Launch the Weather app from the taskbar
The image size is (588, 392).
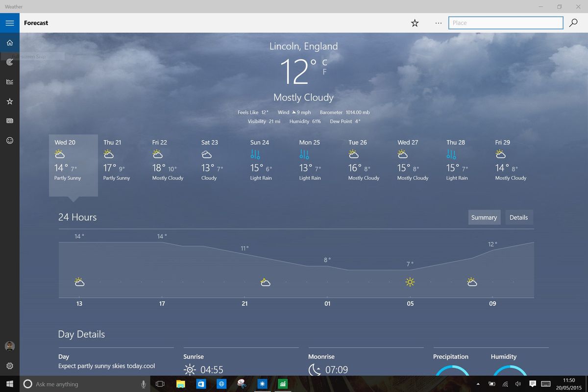pos(263,384)
